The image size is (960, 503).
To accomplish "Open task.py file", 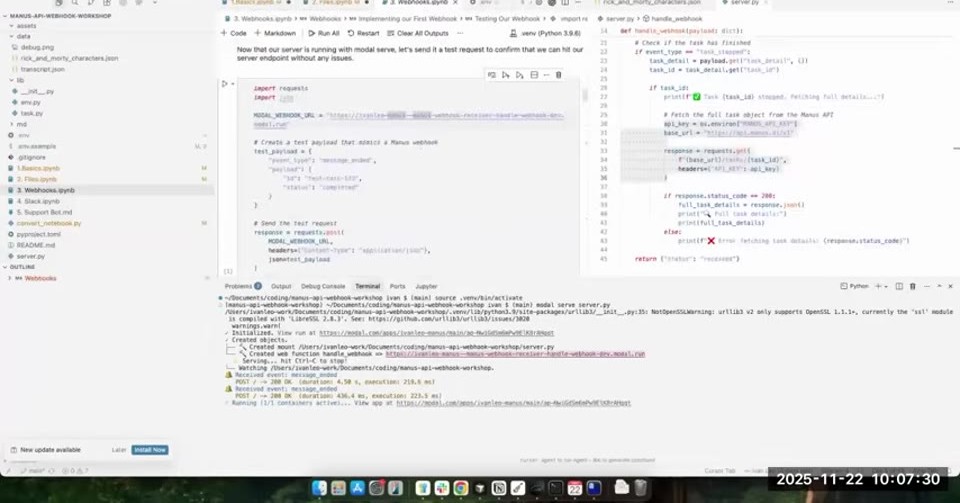I will coord(32,113).
